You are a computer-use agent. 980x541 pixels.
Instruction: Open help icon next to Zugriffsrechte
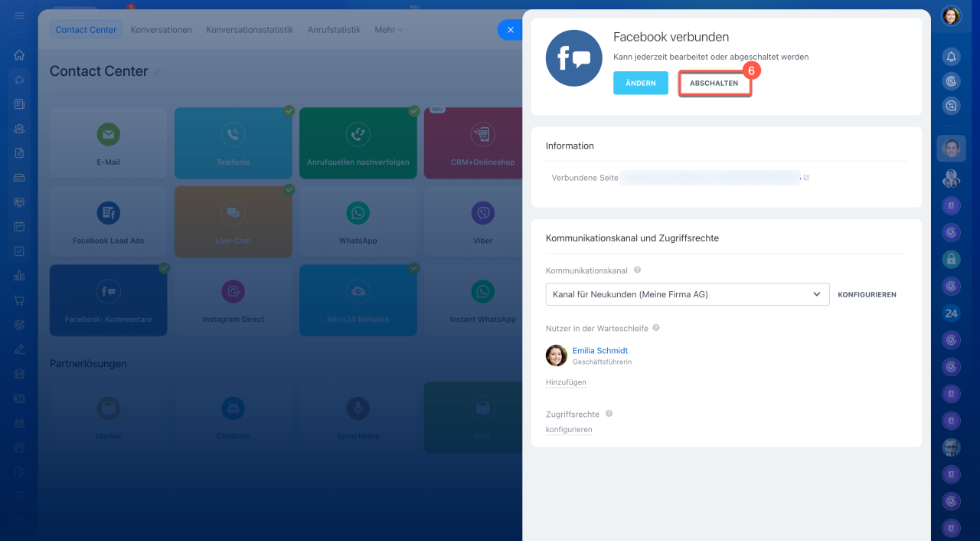tap(609, 413)
